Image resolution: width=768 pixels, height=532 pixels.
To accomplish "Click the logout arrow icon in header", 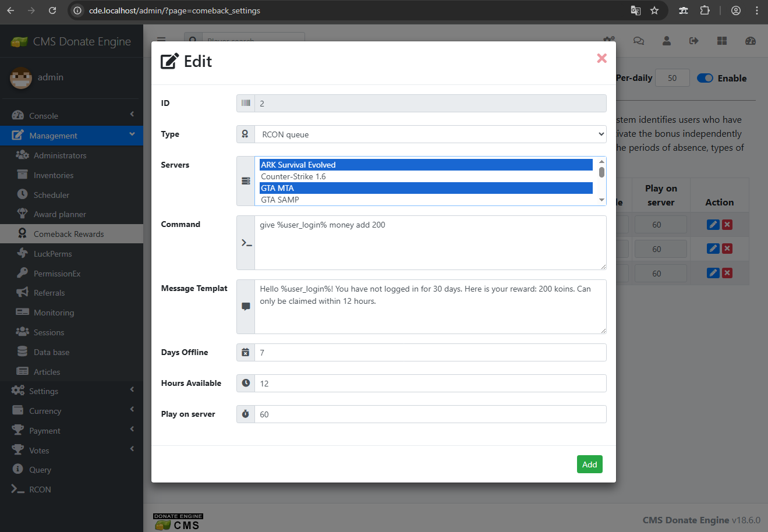I will (693, 41).
